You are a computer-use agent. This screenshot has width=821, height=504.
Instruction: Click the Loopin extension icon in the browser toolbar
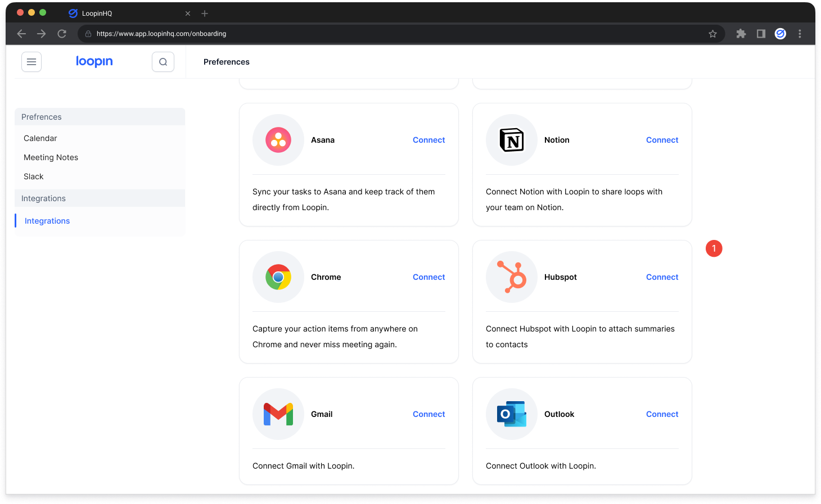click(x=780, y=34)
